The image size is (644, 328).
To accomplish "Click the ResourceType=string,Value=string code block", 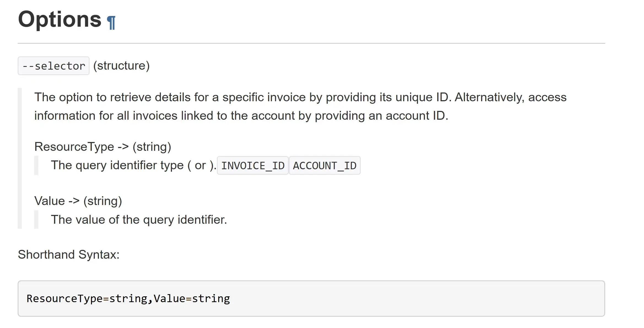I will click(x=311, y=299).
